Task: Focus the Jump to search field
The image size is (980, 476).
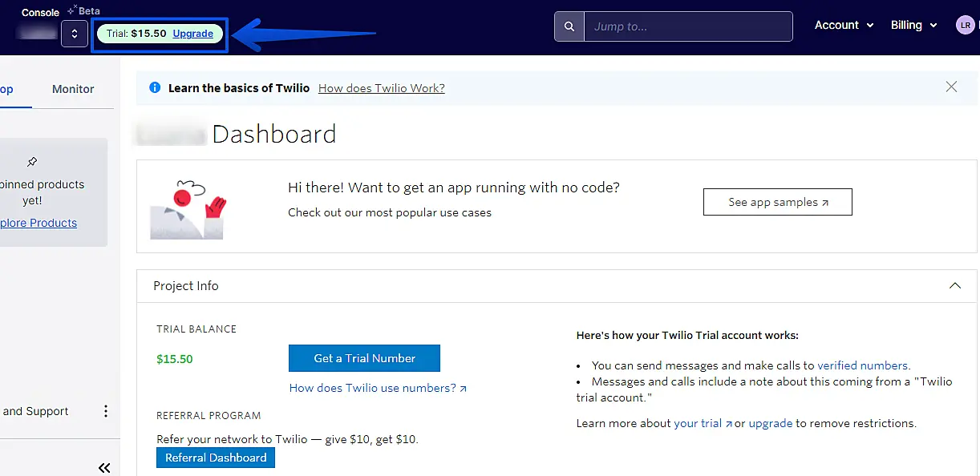Action: [687, 26]
